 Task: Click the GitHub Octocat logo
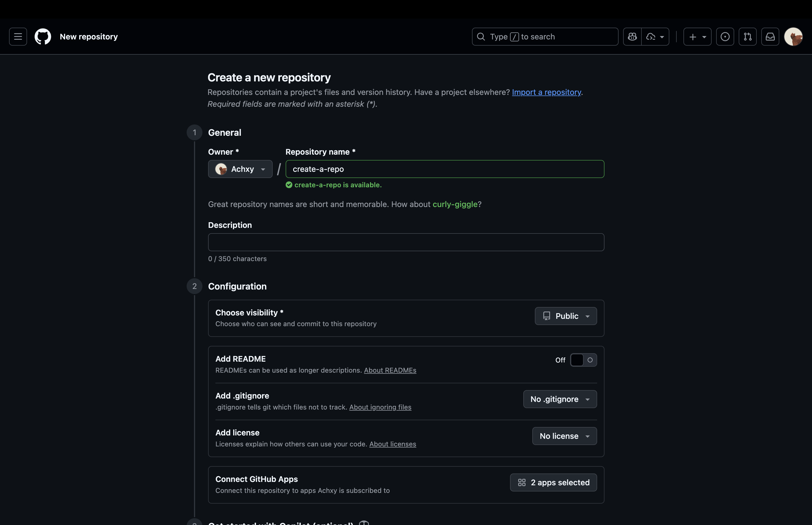click(x=43, y=37)
